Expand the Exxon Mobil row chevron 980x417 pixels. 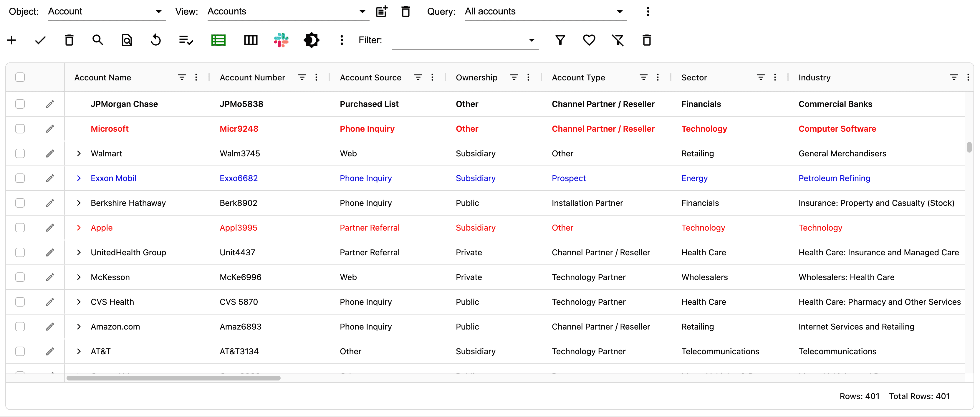79,178
